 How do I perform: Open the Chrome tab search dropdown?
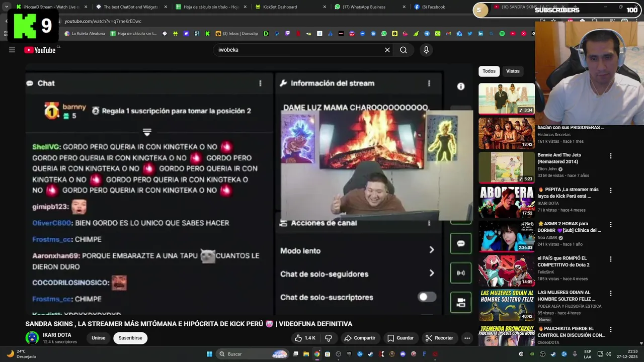(7, 7)
